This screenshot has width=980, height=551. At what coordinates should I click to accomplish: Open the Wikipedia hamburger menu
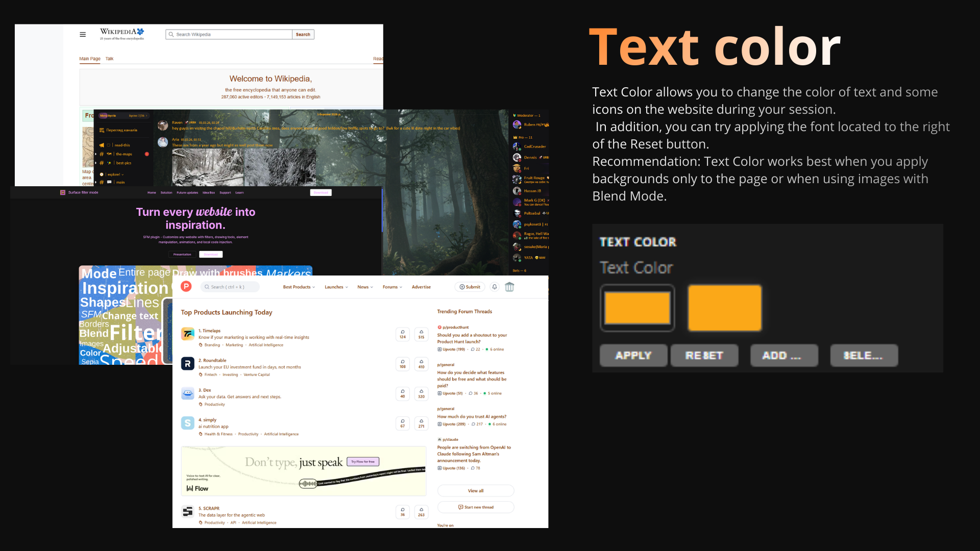[x=83, y=35]
